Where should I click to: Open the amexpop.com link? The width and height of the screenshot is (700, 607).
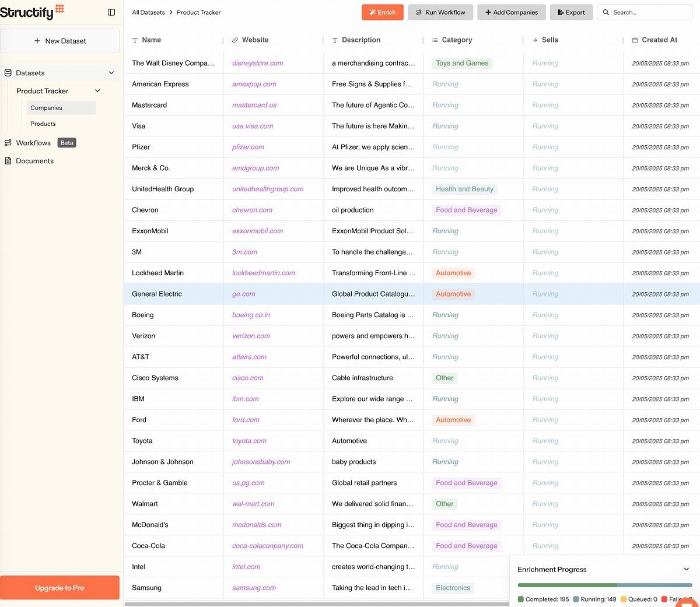[x=254, y=84]
